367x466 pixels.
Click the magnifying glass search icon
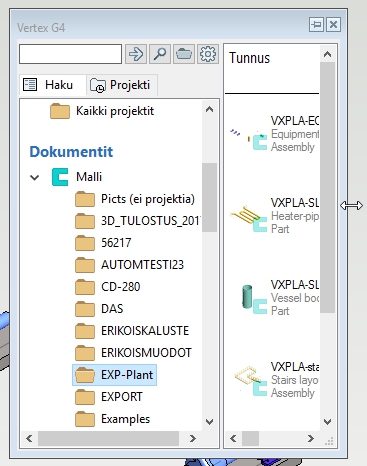point(160,54)
